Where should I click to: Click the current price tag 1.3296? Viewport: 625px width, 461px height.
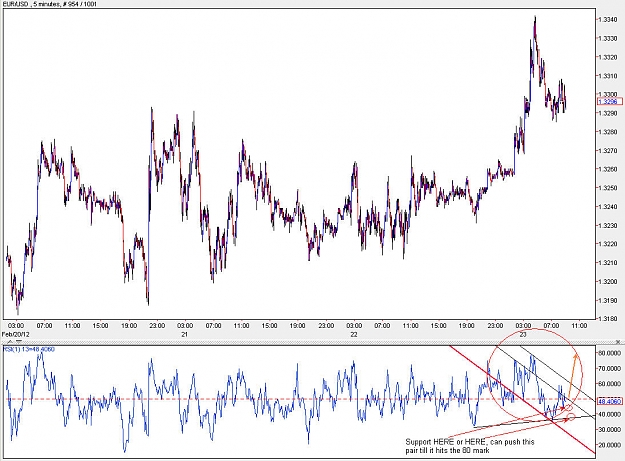click(x=610, y=102)
